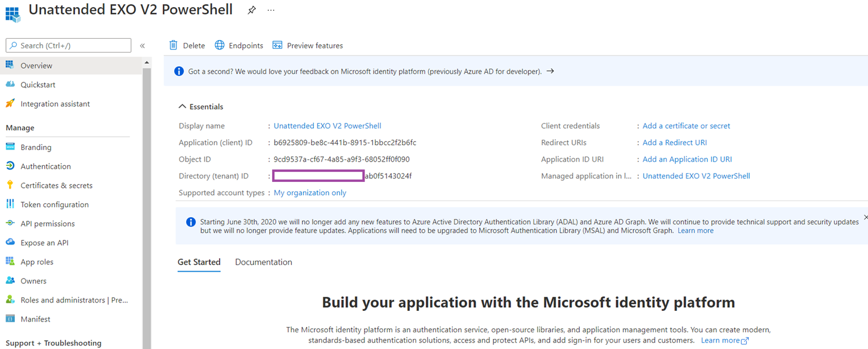
Task: Click the Certificates & secrets key icon
Action: [x=10, y=185]
